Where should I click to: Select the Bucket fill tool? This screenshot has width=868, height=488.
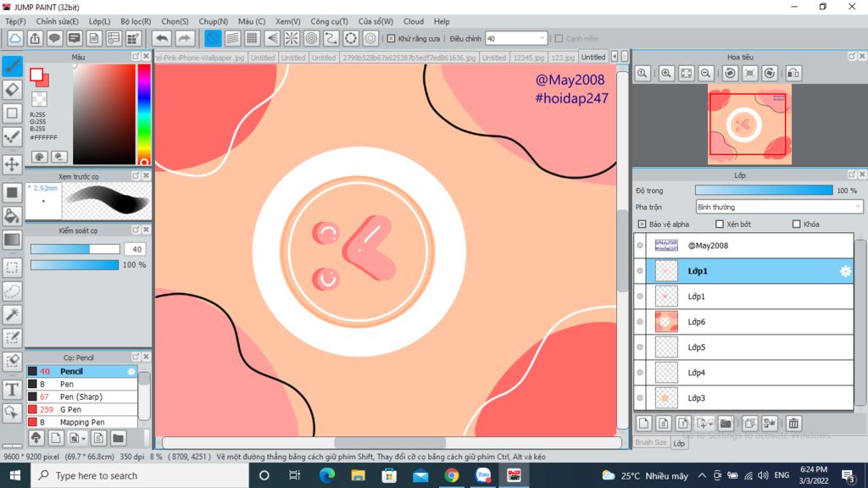12,216
